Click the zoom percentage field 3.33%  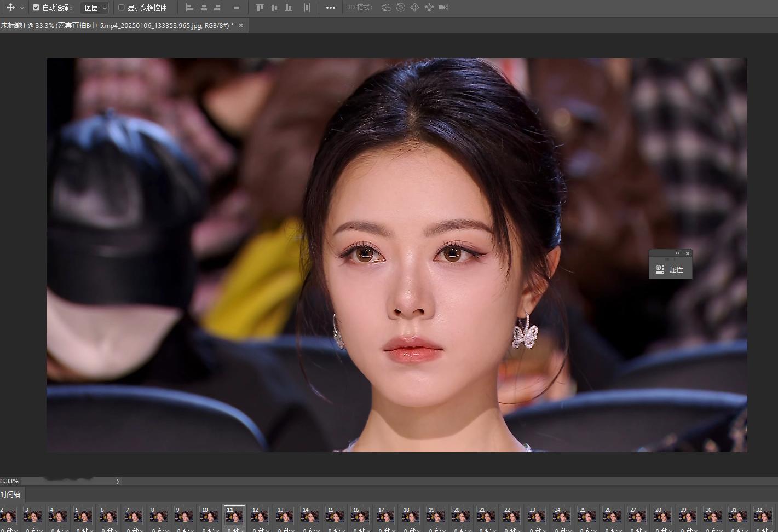(x=10, y=481)
